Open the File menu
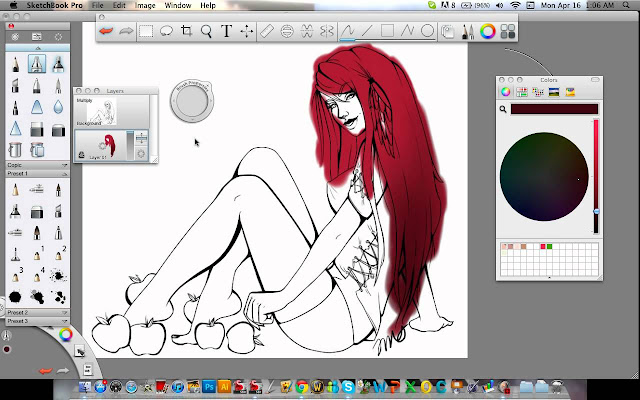640x400 pixels. pos(98,5)
